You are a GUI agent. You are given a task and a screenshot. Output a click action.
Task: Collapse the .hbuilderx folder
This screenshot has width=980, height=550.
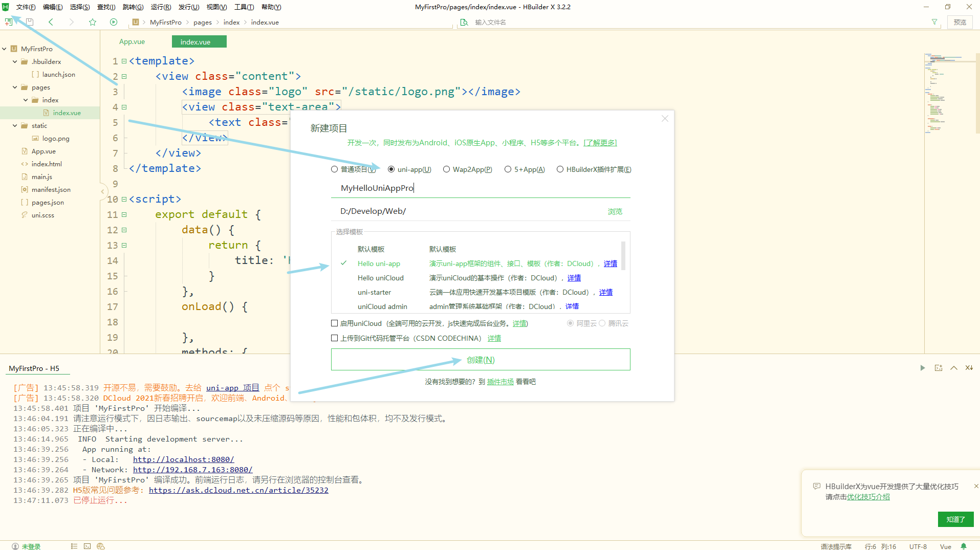pos(15,62)
